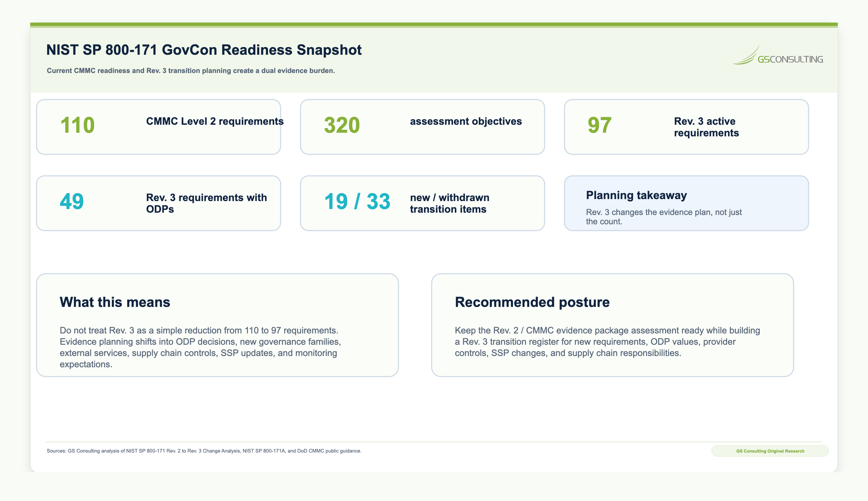This screenshot has height=501, width=868.
Task: Click the paragraph starting 'Do not treat Rev. 3'
Action: (x=200, y=347)
